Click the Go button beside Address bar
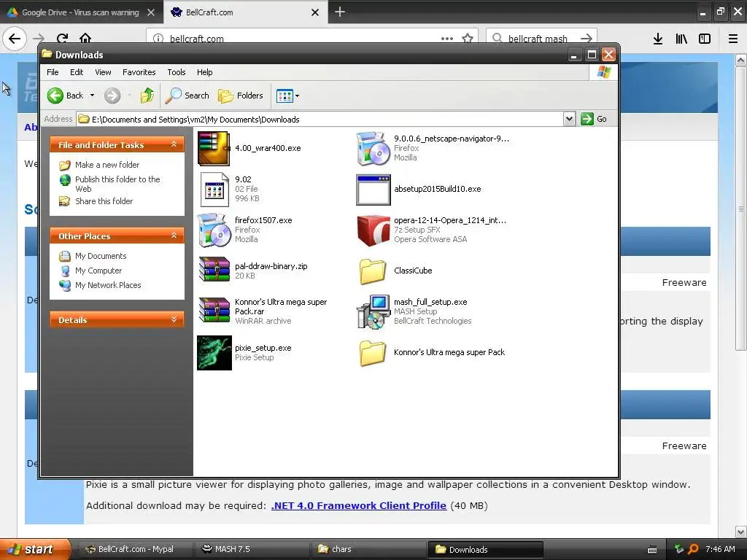This screenshot has height=560, width=747. pyautogui.click(x=594, y=119)
